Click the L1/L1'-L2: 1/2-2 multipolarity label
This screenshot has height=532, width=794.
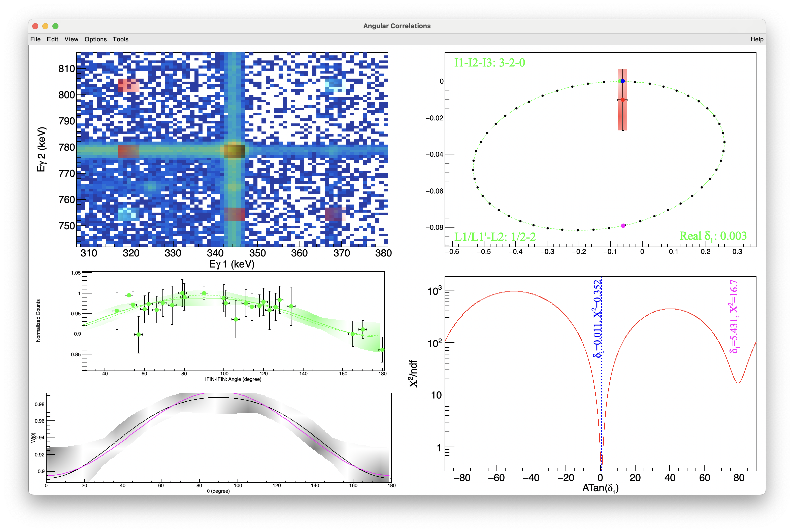coord(495,237)
